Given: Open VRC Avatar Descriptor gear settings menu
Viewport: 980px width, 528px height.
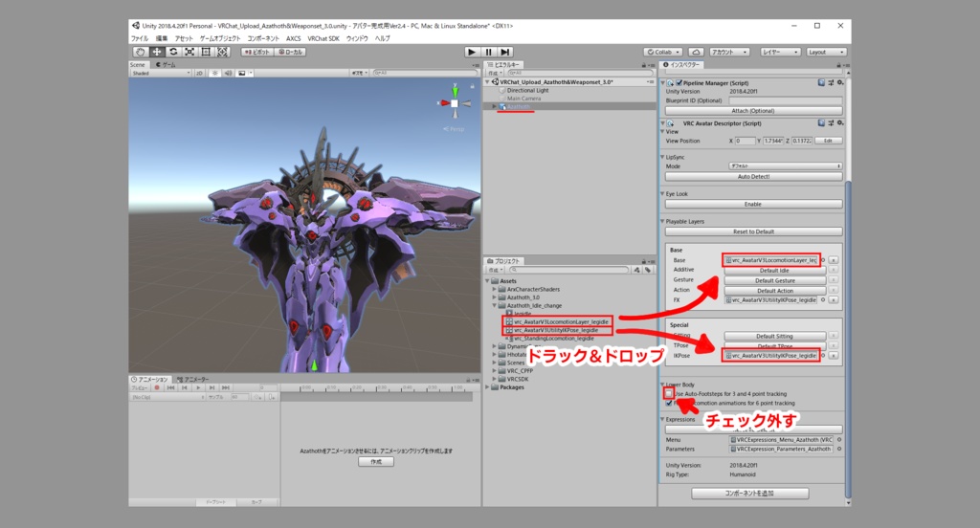Looking at the screenshot, I should click(840, 123).
